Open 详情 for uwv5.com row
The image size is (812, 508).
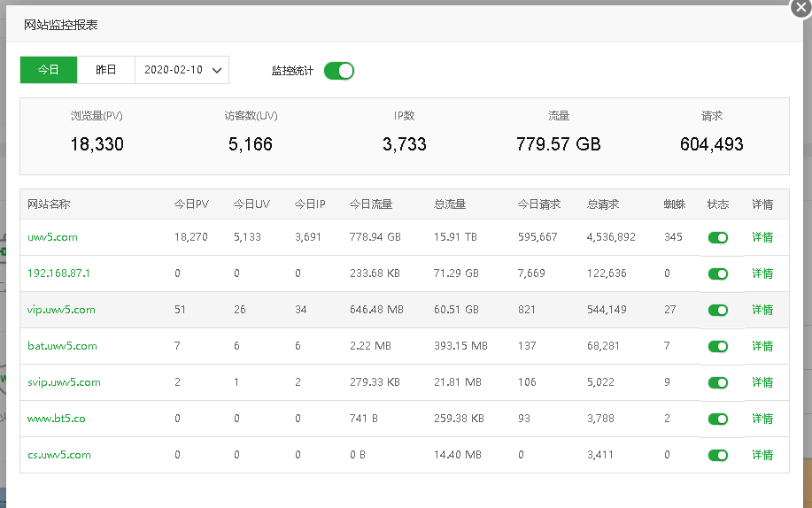(x=762, y=237)
